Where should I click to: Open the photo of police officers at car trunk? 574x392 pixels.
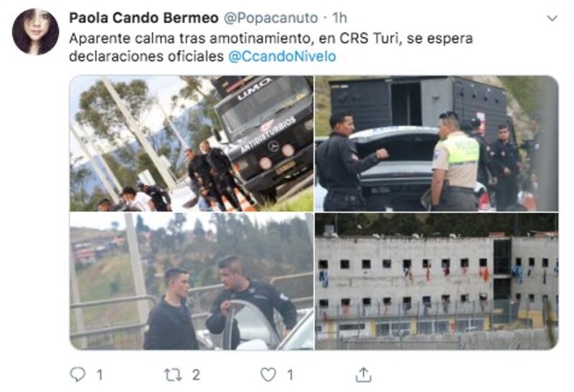click(x=436, y=143)
